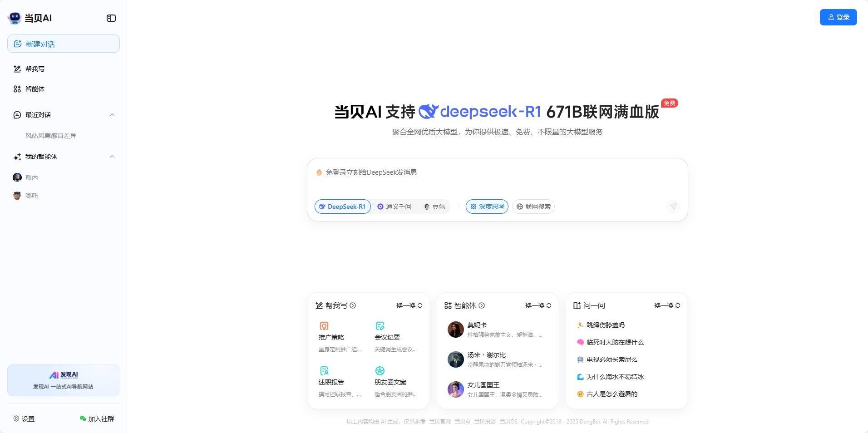The image size is (868, 433).
Task: Open the 当贝AI footer link
Action: [463, 422]
